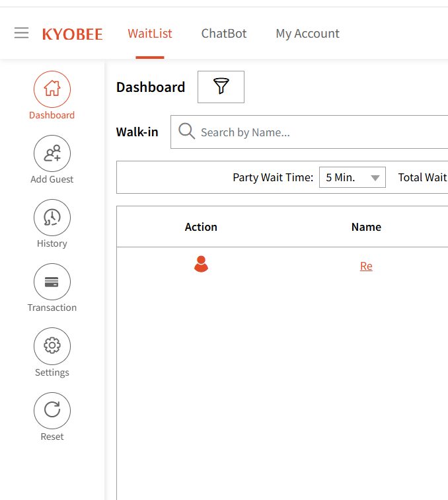Click the Add Guest sidebar label
This screenshot has height=500, width=448.
(x=52, y=179)
